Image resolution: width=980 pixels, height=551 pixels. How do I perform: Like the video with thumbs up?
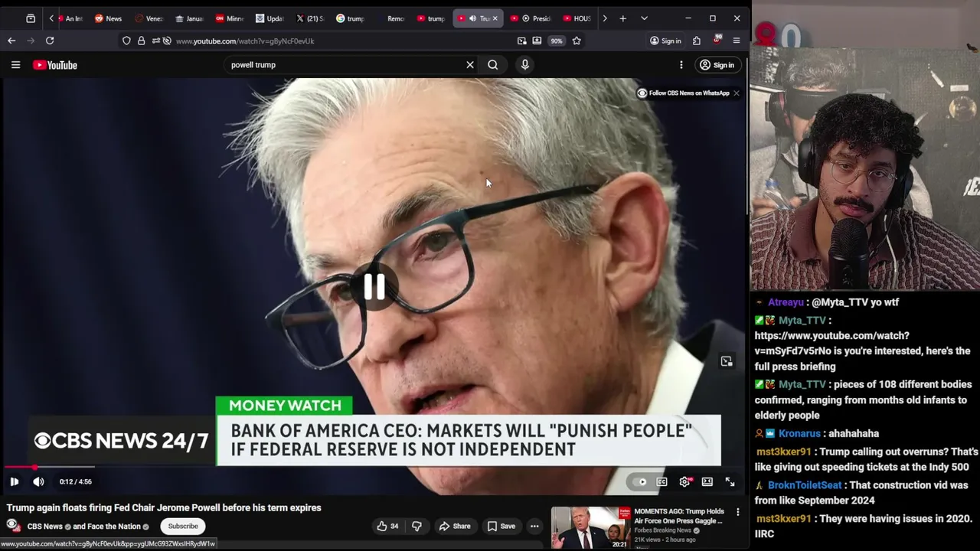click(x=387, y=527)
